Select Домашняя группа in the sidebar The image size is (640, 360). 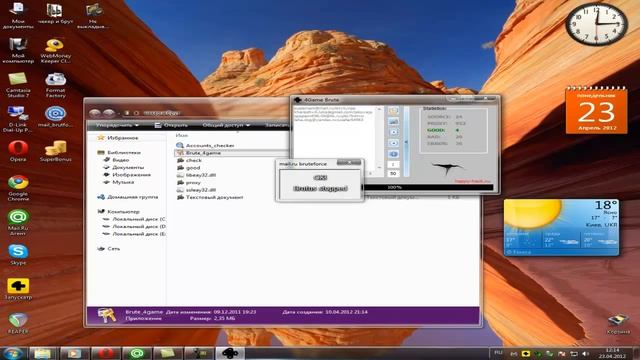128,197
